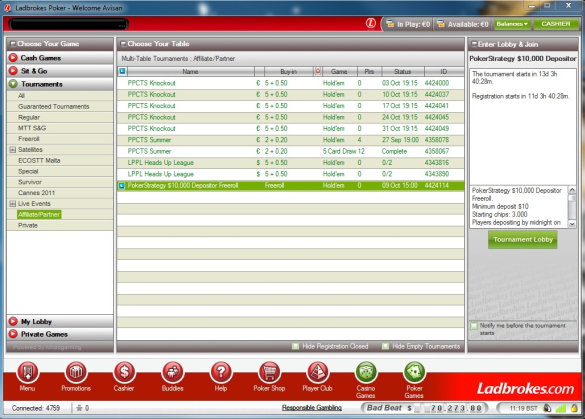Collapse the Choose Your Table panel

pyautogui.click(x=123, y=44)
